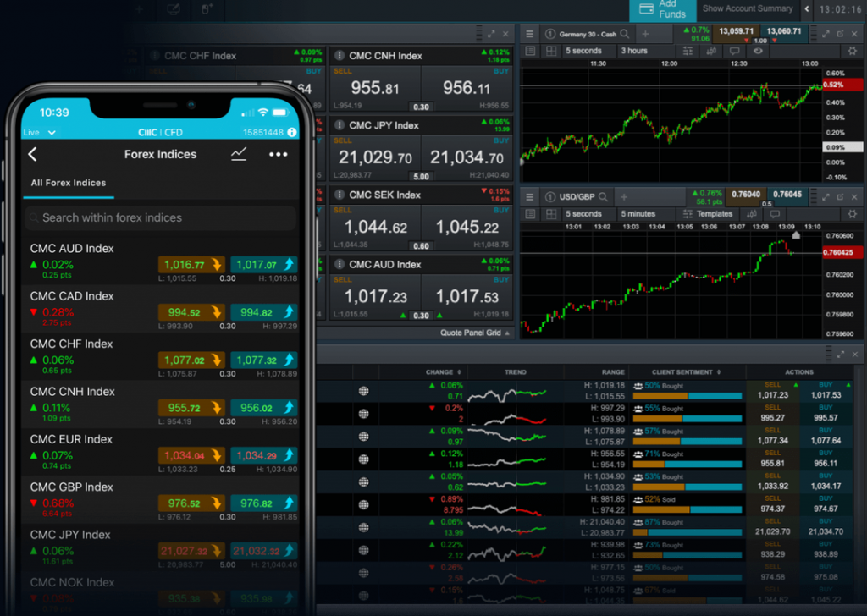
Task: Search instruments beside USD/GBP
Action: (x=603, y=196)
